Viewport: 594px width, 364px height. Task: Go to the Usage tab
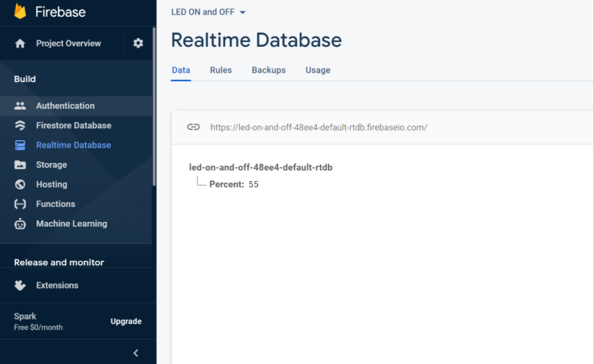(318, 70)
